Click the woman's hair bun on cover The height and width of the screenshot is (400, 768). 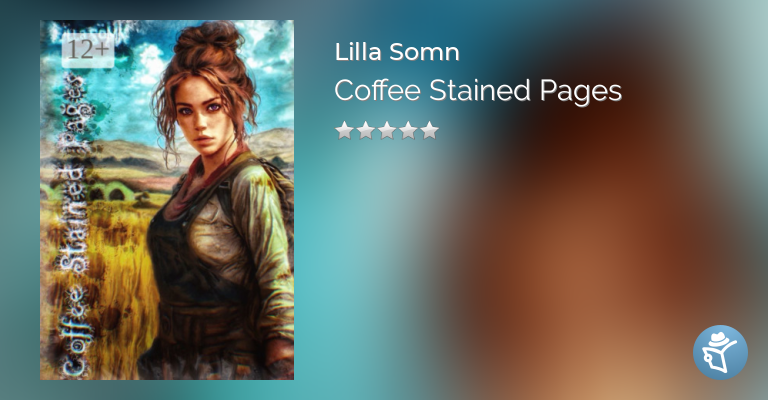[x=208, y=42]
